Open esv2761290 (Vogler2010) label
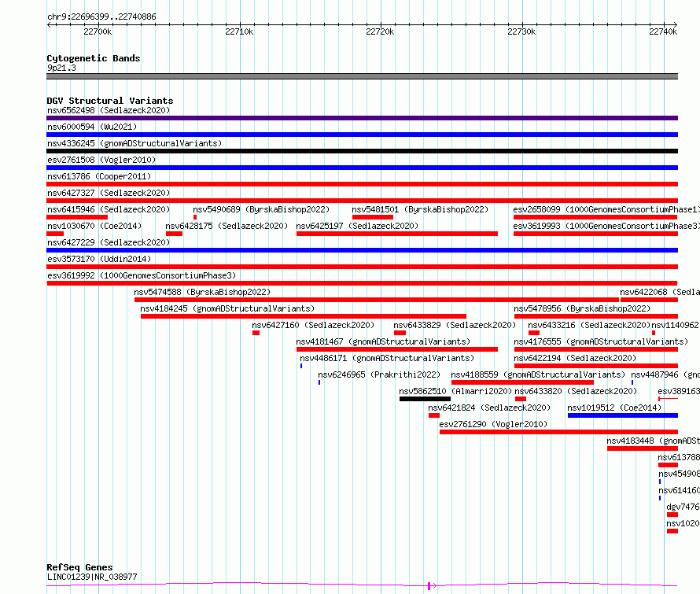This screenshot has width=700, height=594. [x=493, y=424]
